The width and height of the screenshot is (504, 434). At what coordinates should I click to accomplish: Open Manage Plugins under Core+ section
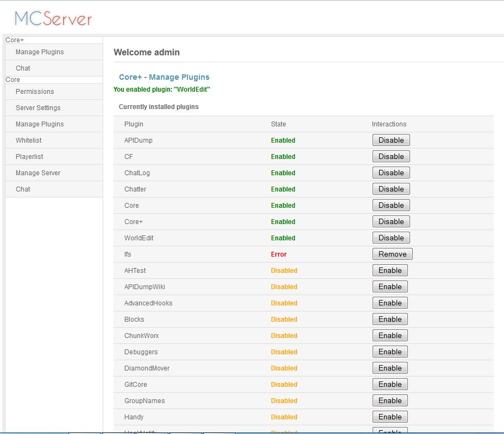[x=40, y=52]
